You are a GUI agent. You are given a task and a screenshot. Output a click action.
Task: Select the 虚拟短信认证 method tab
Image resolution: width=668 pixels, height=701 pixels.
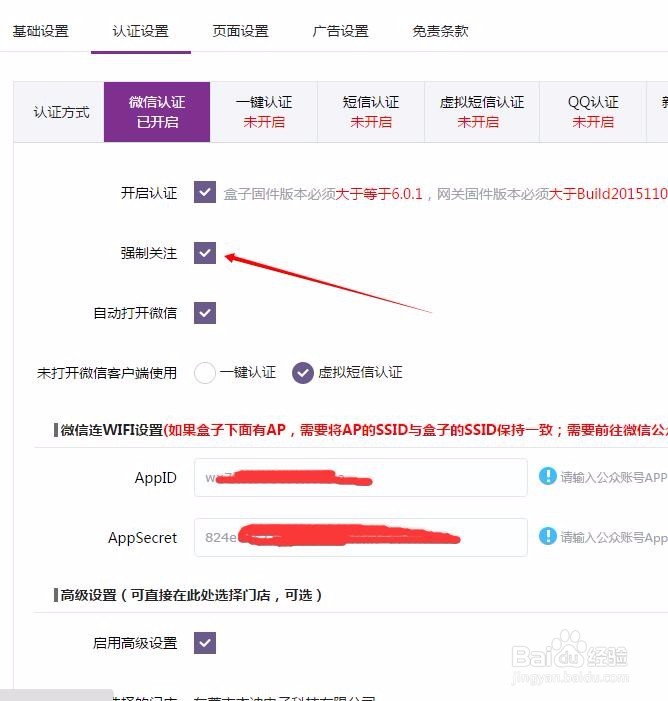click(482, 112)
